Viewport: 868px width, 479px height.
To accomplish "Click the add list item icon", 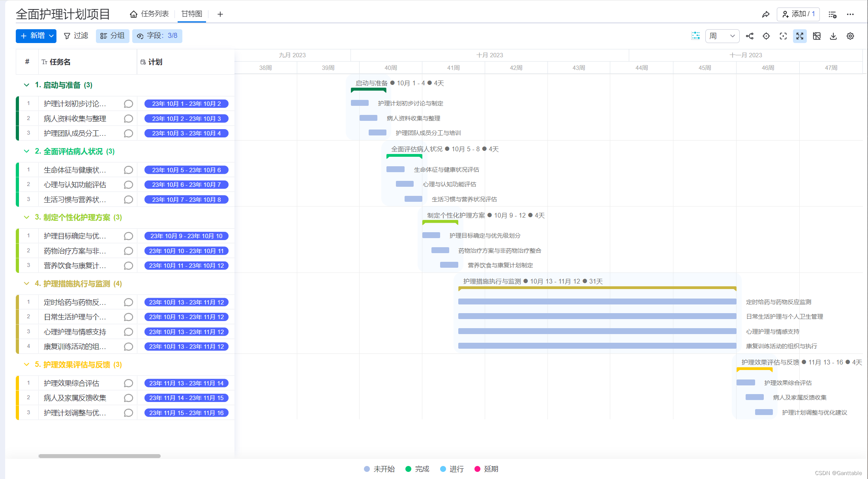I will point(832,15).
